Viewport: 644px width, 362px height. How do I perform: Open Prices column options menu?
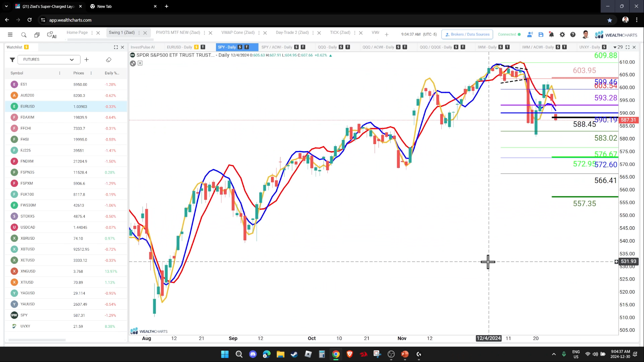(x=91, y=73)
